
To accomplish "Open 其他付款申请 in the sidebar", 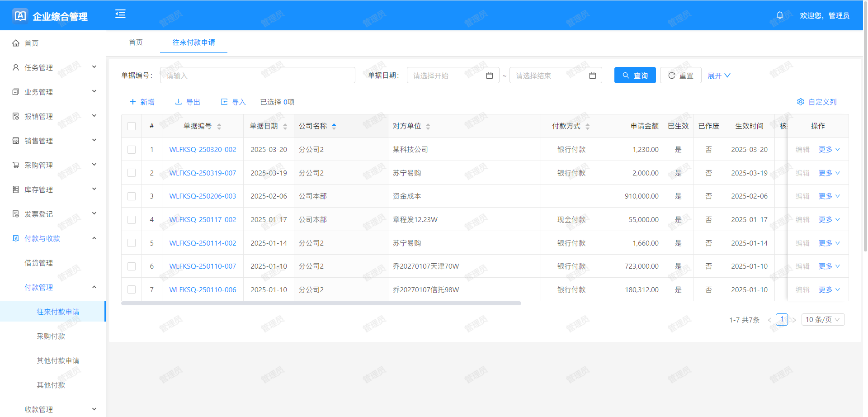I will (58, 360).
